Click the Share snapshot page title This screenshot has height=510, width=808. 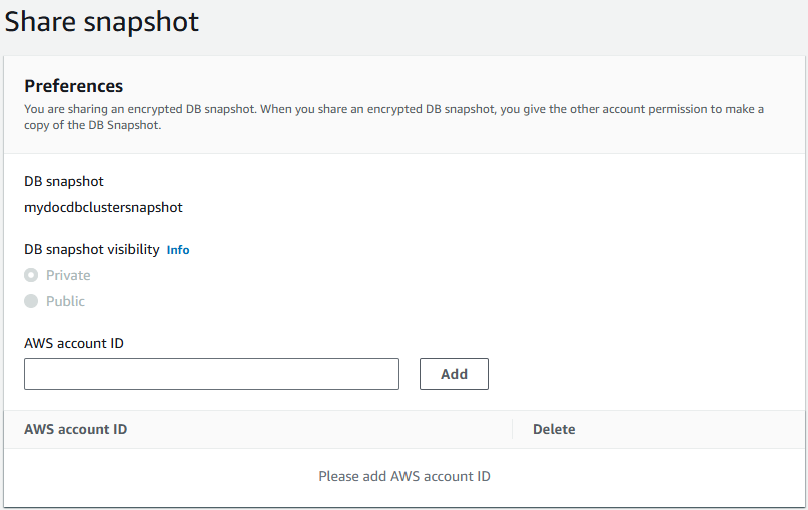pos(102,22)
